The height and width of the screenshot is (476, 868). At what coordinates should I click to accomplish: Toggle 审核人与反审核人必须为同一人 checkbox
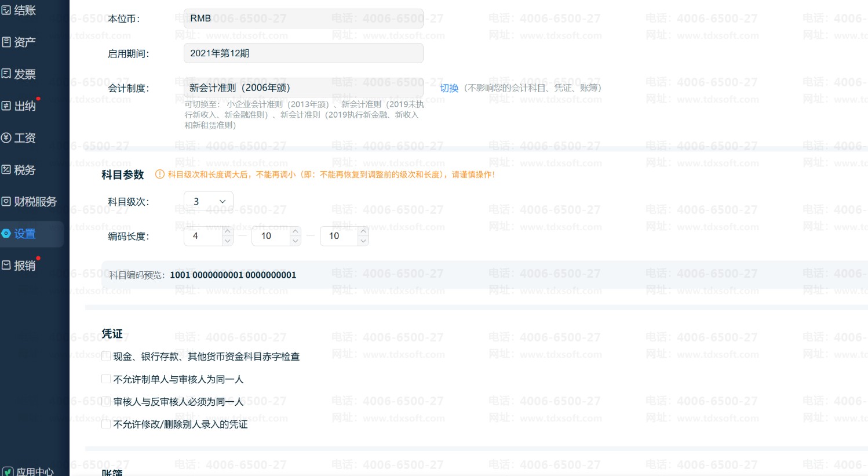pyautogui.click(x=106, y=402)
